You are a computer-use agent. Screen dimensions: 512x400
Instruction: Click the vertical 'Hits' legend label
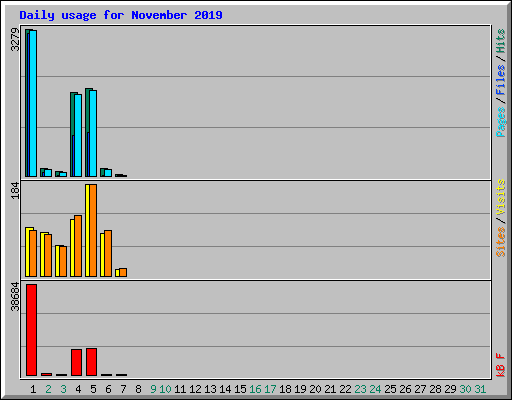coord(501,41)
